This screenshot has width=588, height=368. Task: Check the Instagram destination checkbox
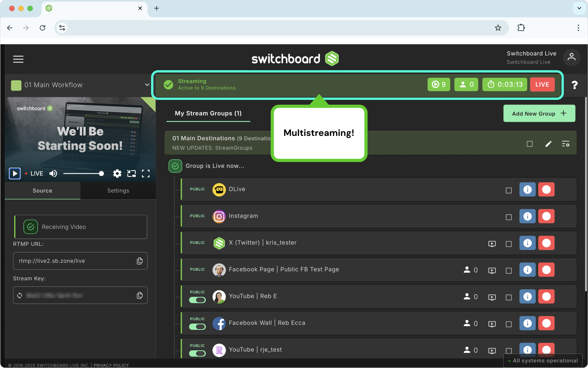point(509,217)
